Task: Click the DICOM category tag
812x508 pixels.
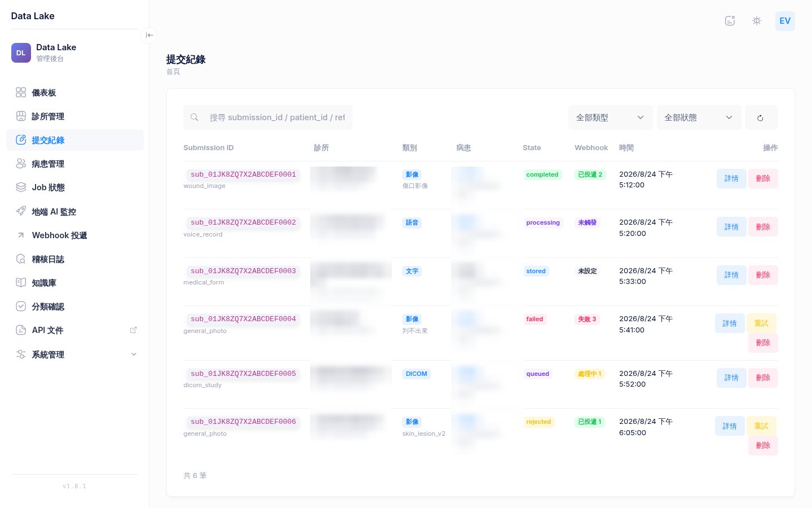Action: 417,374
